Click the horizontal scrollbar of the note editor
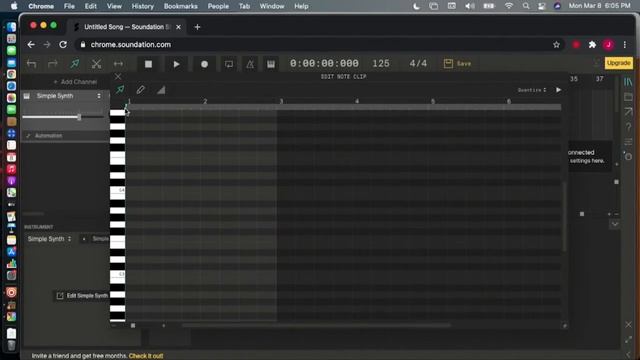The width and height of the screenshot is (640, 360). 316,325
